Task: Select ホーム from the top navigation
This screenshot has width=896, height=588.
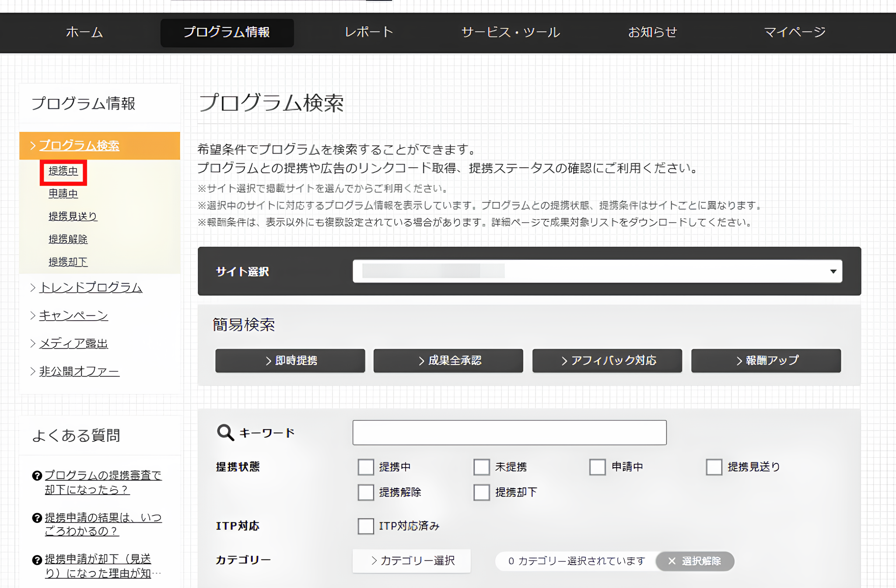Action: [84, 32]
